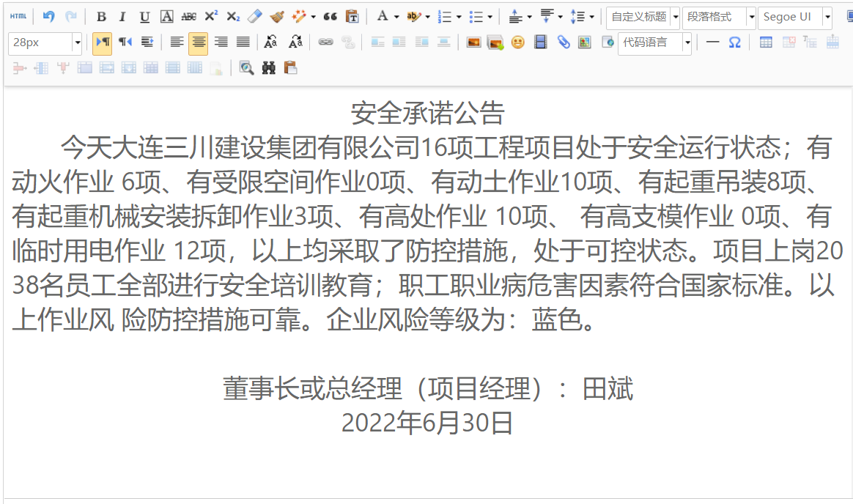The width and height of the screenshot is (853, 504).
Task: Set right-to-left text direction
Action: pos(125,42)
